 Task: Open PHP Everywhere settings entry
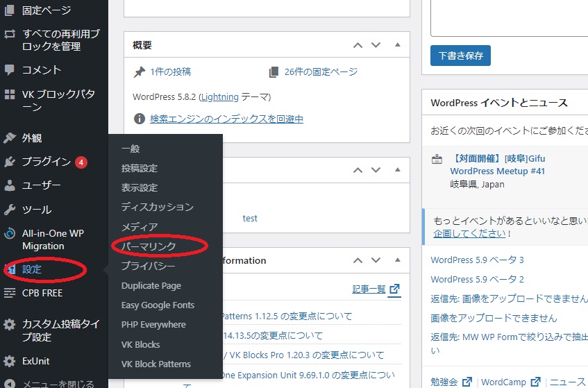(153, 324)
